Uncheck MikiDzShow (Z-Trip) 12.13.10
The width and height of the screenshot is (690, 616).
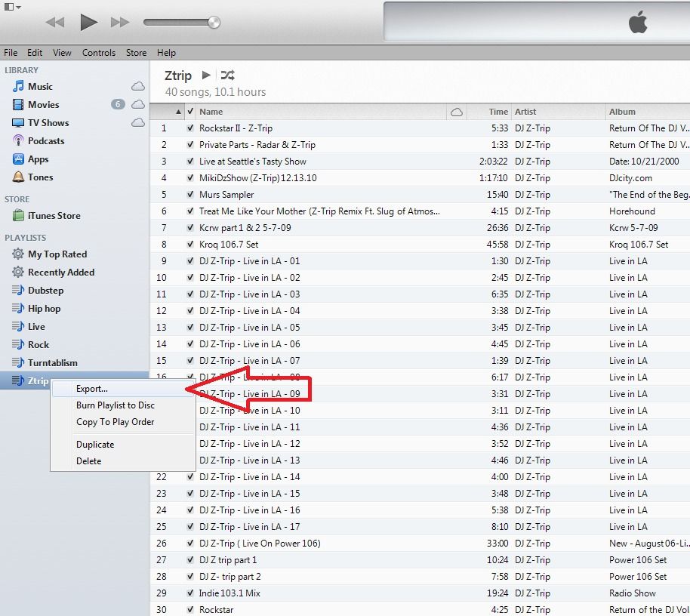point(190,177)
